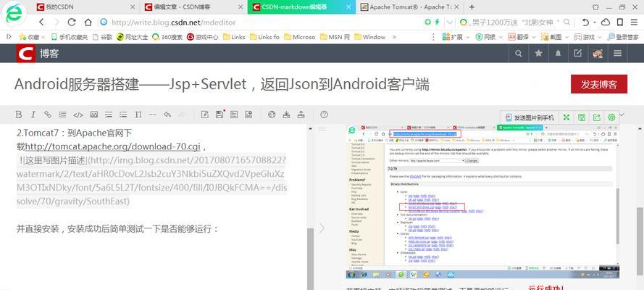Open the article template icon

pos(234,115)
